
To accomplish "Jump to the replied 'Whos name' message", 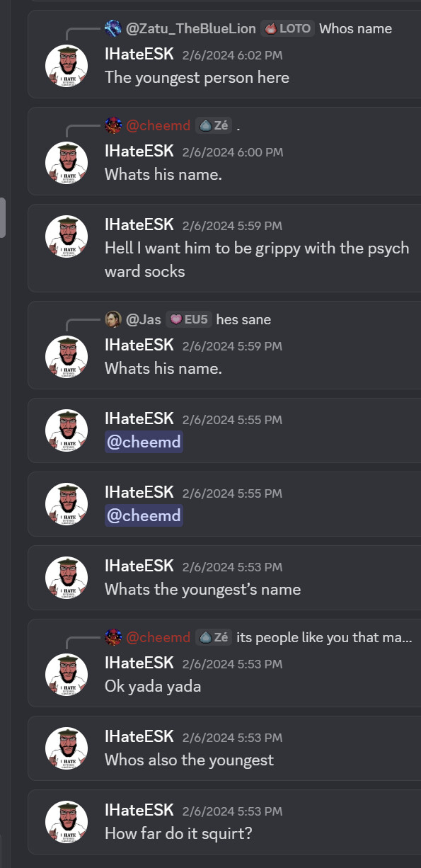I will (355, 28).
